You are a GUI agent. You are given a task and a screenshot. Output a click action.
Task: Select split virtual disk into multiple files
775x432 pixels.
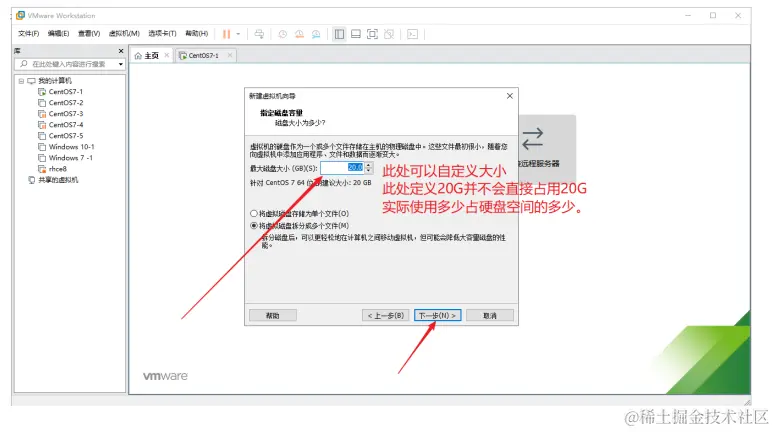(x=254, y=226)
